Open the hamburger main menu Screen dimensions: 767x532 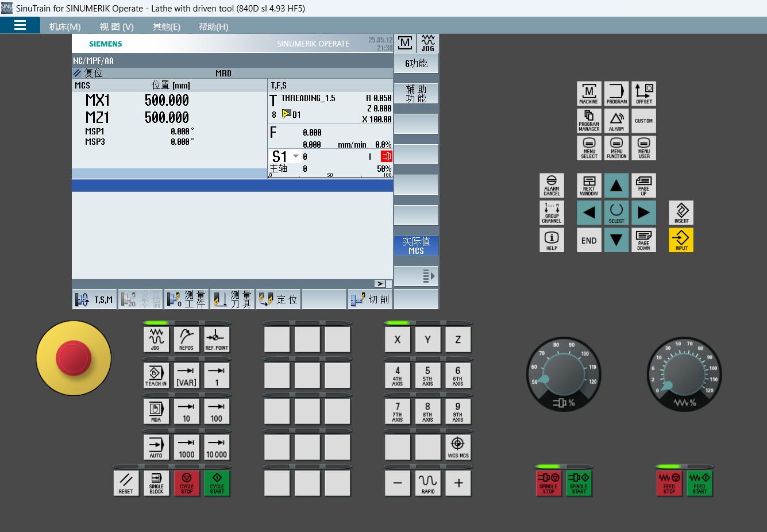click(x=20, y=25)
